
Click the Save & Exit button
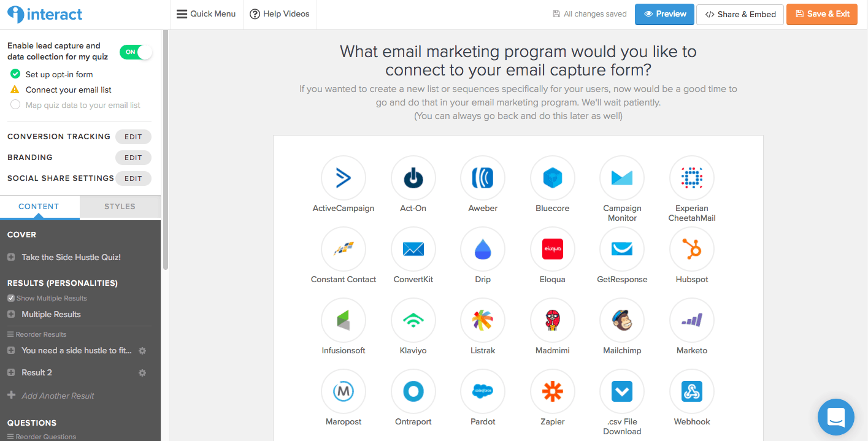tap(821, 14)
